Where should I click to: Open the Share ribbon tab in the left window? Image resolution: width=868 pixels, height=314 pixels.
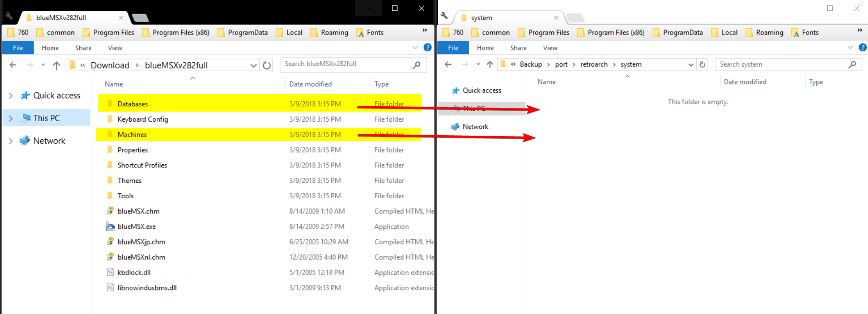pos(83,48)
